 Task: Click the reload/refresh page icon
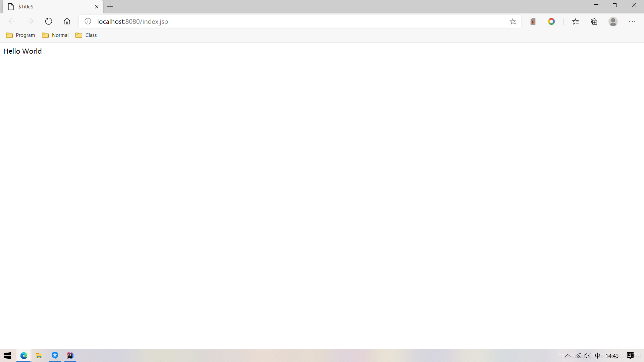pyautogui.click(x=48, y=21)
